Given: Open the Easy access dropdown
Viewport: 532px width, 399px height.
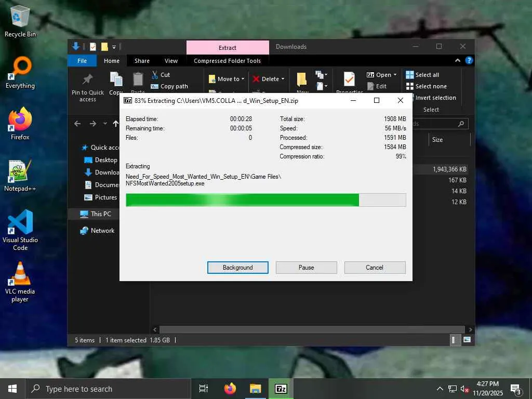Looking at the screenshot, I should click(x=321, y=86).
